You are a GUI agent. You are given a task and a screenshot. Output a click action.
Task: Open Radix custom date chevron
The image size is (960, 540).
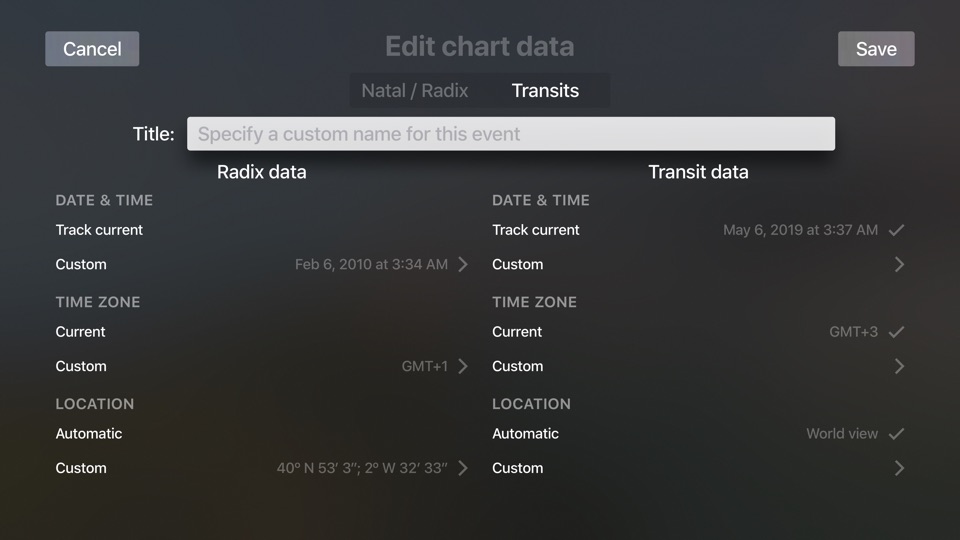[x=463, y=265]
